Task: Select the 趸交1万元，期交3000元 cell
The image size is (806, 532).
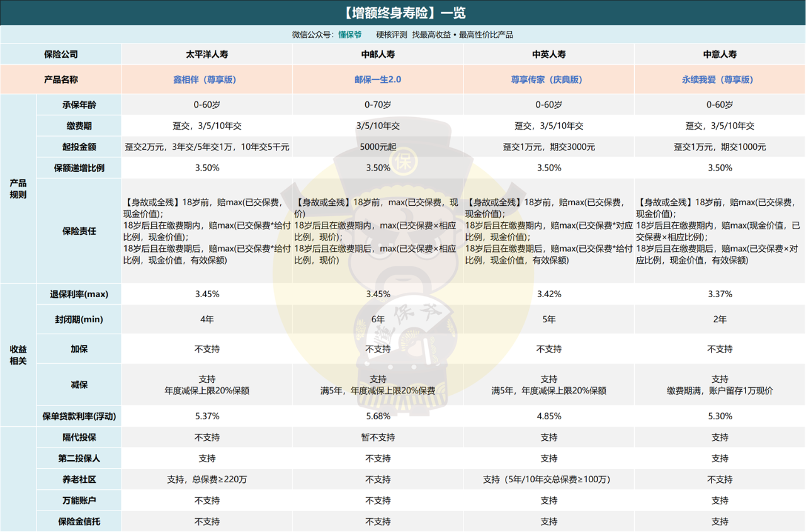Action: (x=549, y=147)
